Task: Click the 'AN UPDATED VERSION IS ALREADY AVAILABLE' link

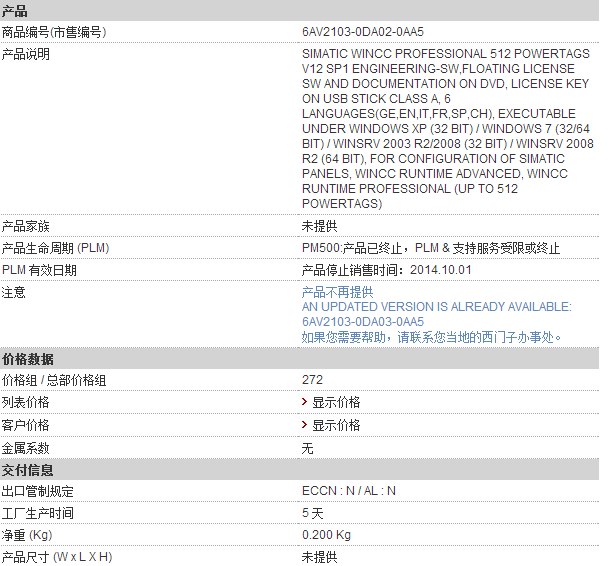Action: tap(437, 307)
